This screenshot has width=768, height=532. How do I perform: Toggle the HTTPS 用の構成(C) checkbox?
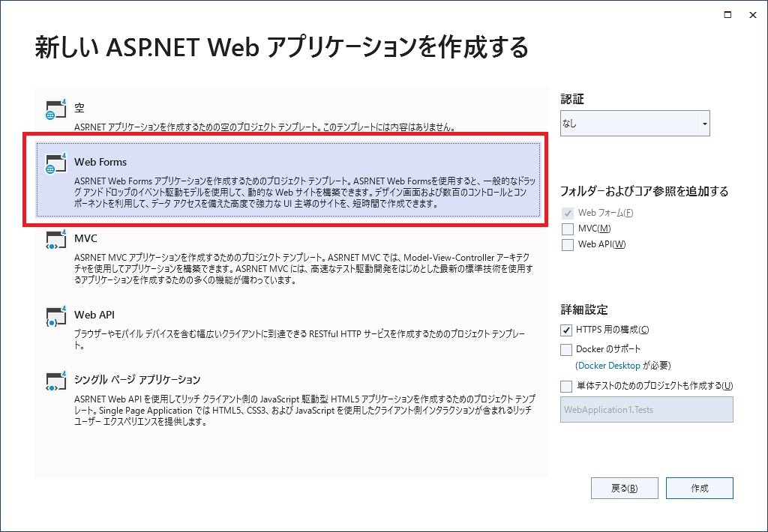point(566,330)
